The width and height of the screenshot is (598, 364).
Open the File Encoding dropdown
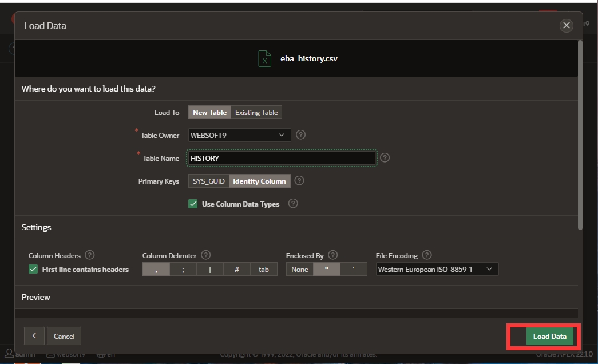437,269
